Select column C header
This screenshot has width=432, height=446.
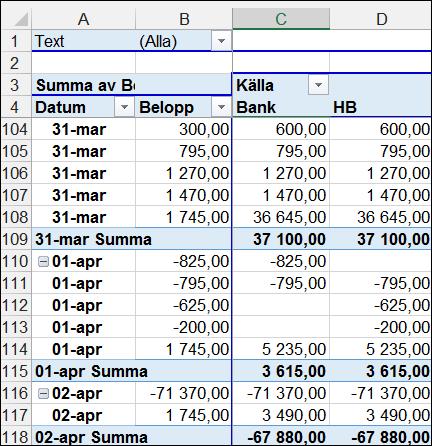coord(281,19)
